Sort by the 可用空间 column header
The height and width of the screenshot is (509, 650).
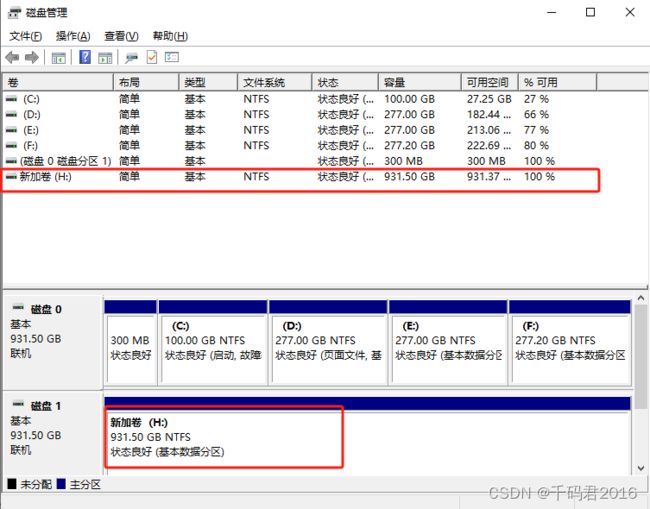point(490,82)
